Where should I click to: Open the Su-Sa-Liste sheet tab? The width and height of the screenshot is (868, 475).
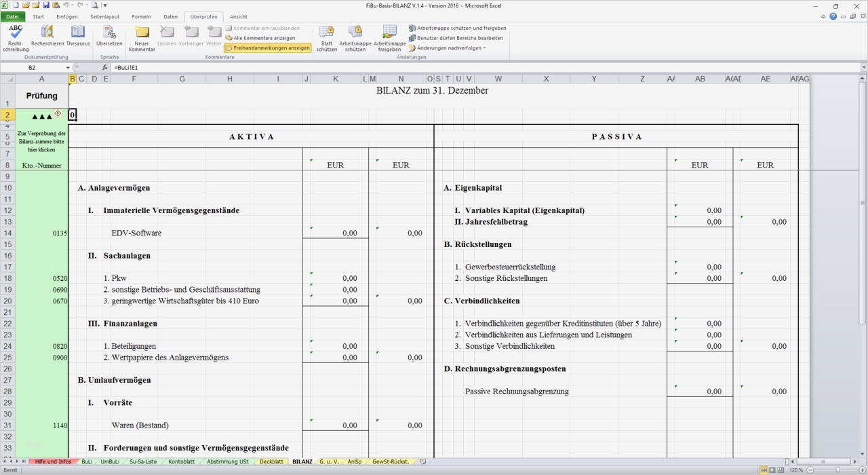143,461
